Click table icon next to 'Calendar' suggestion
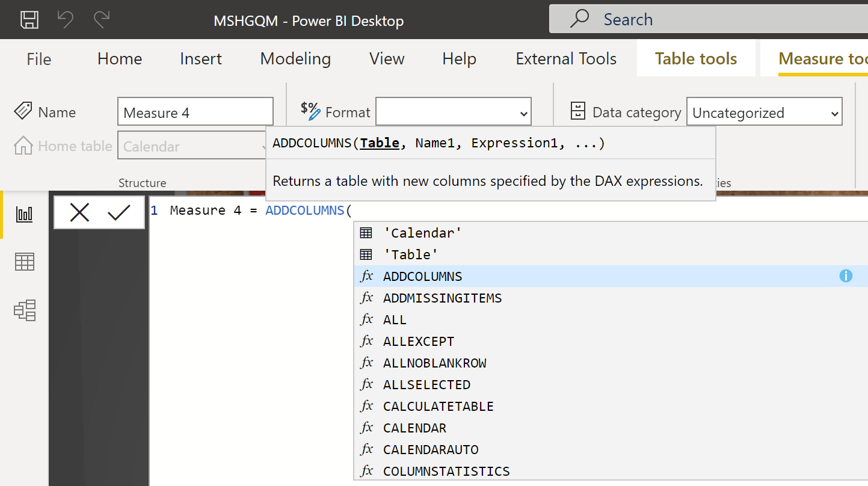Screen dimensions: 868x486 [366, 233]
